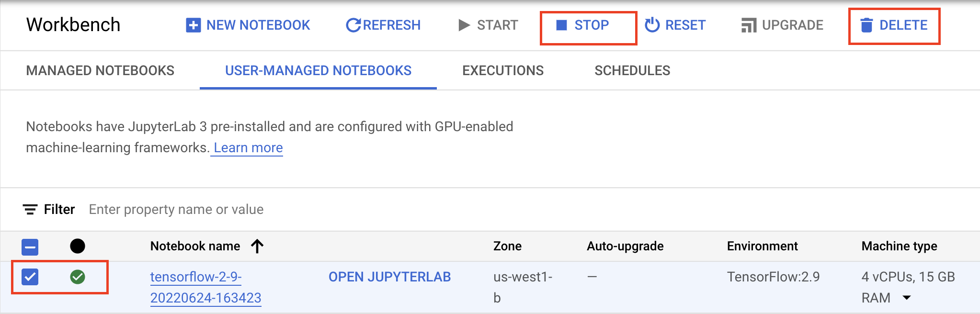Screen dimensions: 980x314
Task: Expand the Machine type dropdown arrow
Action: pyautogui.click(x=906, y=298)
